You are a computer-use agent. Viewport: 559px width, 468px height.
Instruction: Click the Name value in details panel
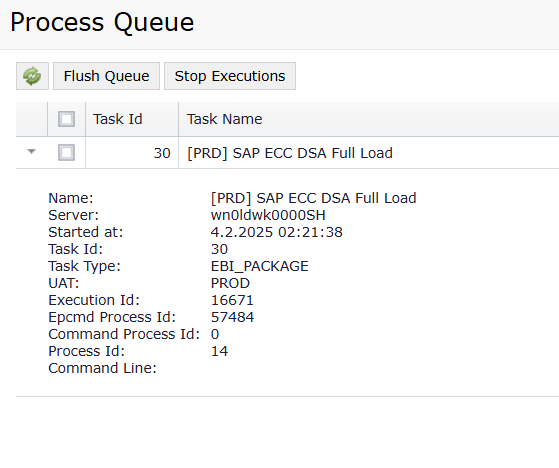(x=313, y=198)
